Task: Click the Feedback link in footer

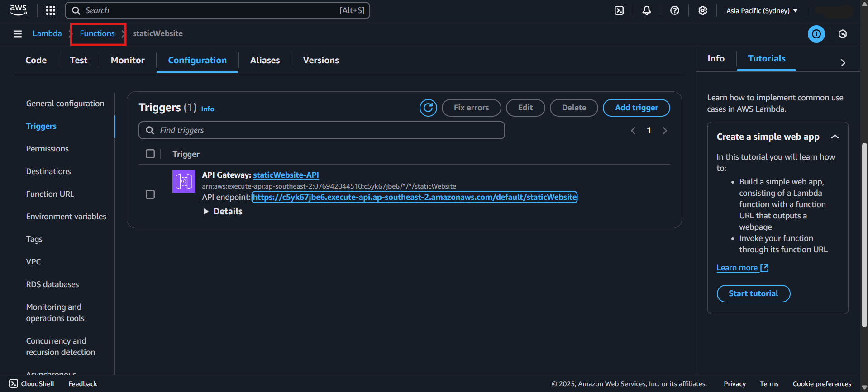Action: [x=83, y=383]
